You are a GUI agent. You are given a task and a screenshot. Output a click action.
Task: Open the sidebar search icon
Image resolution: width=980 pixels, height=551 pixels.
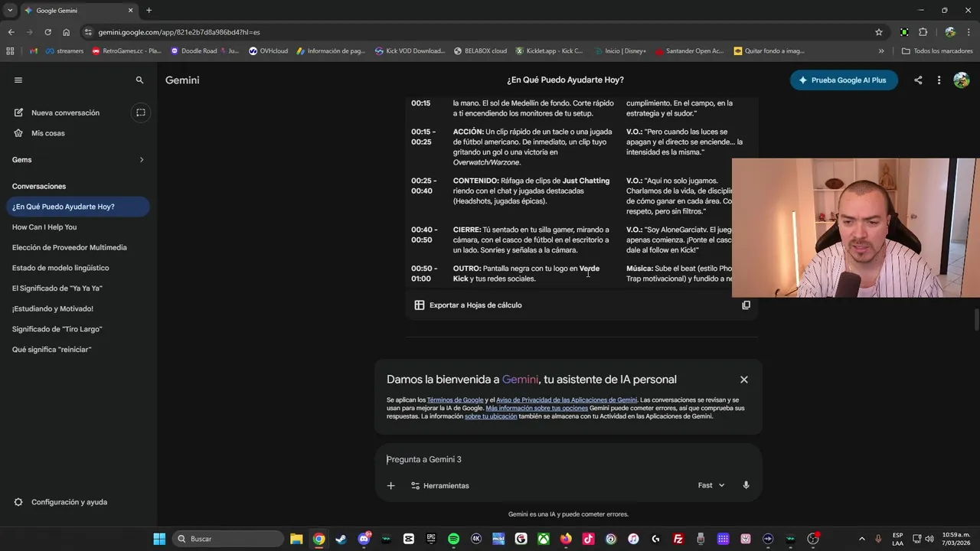pyautogui.click(x=139, y=80)
